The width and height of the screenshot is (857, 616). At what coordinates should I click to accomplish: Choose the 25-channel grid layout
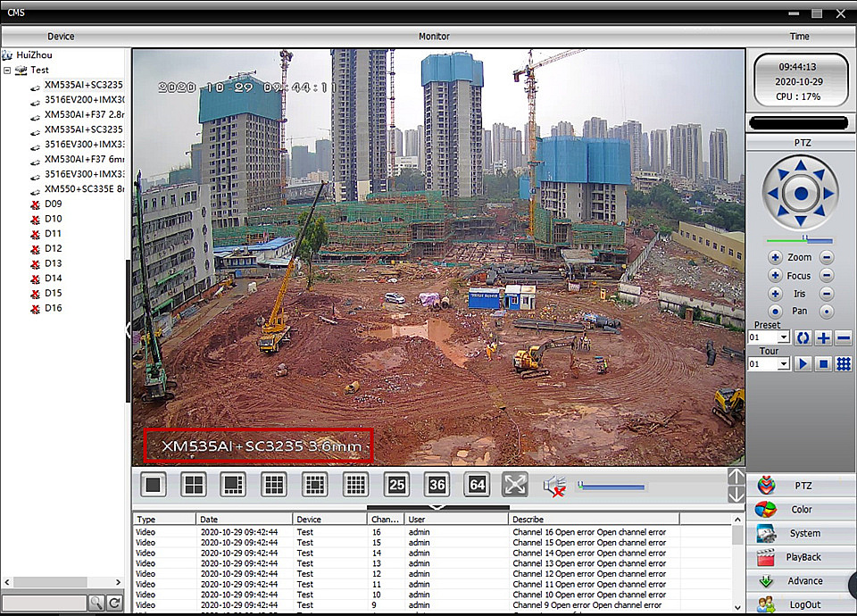396,485
